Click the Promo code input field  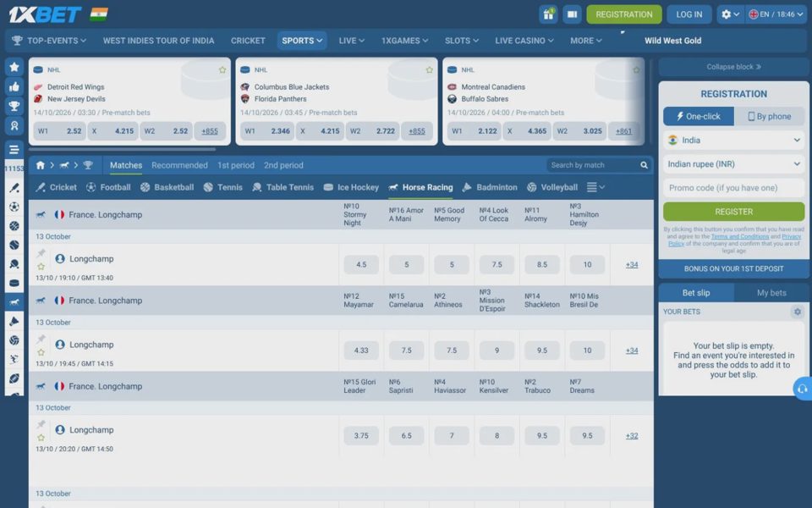(734, 188)
